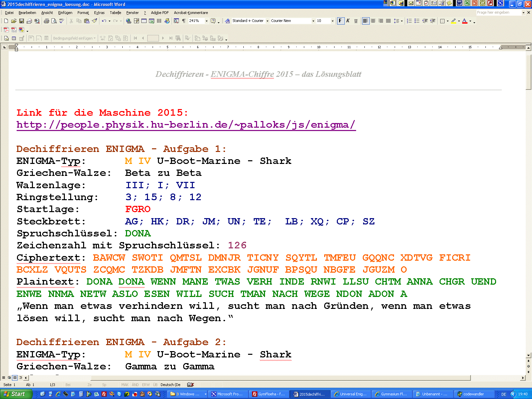The height and width of the screenshot is (399, 532).
Task: Follow the people.physik.hu-berlin.de enigma link
Action: [186, 125]
